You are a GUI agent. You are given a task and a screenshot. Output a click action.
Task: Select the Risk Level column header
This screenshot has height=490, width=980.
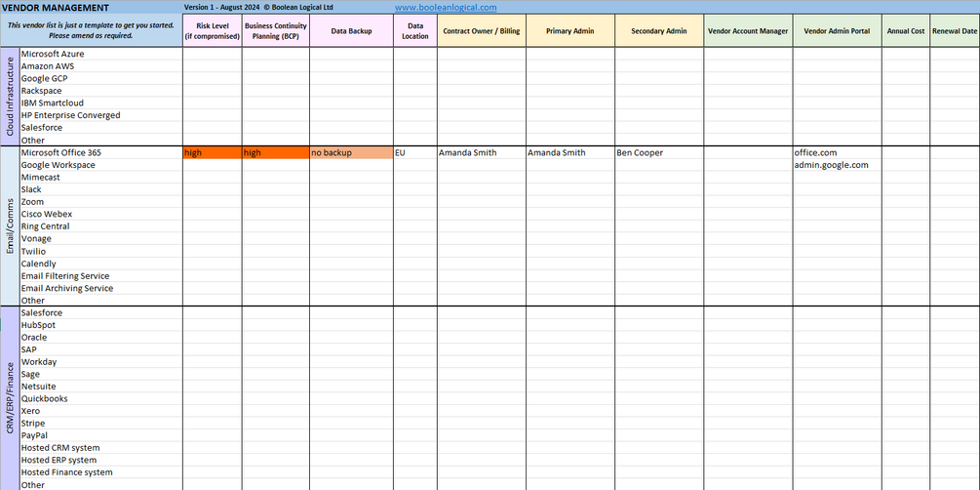click(213, 31)
